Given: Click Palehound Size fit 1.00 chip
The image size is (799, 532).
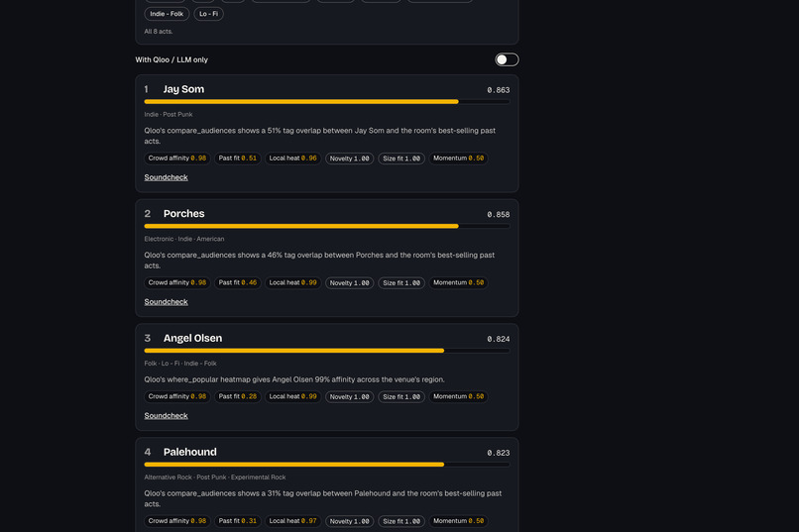Looking at the screenshot, I should click(x=401, y=521).
